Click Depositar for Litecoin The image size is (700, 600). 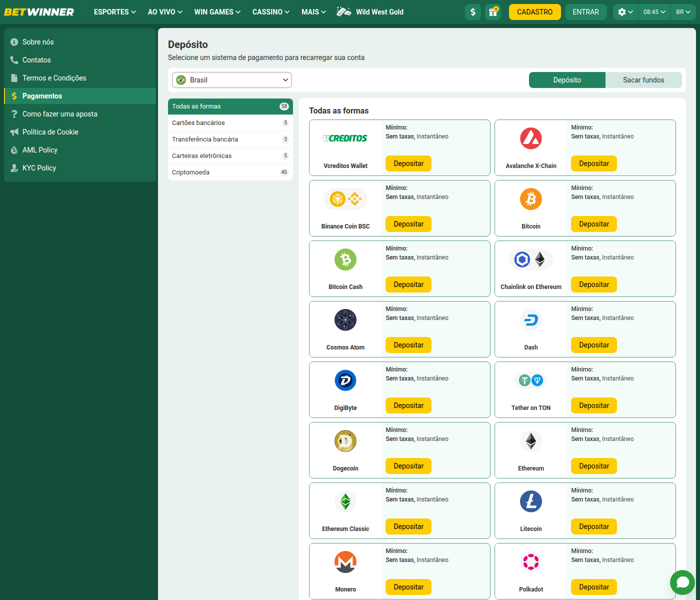[594, 526]
